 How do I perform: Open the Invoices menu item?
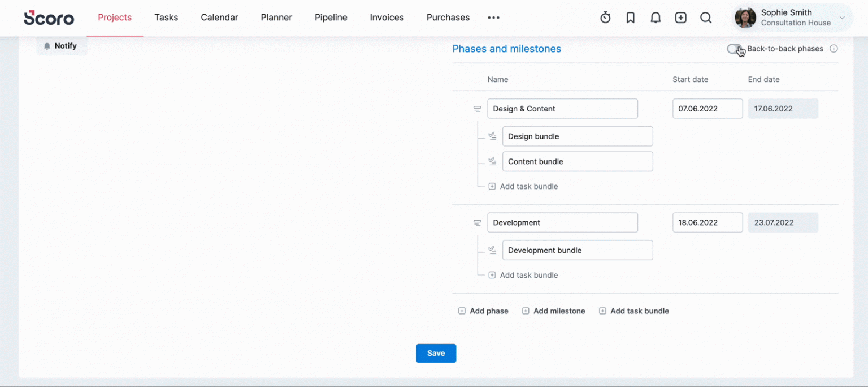pyautogui.click(x=387, y=18)
